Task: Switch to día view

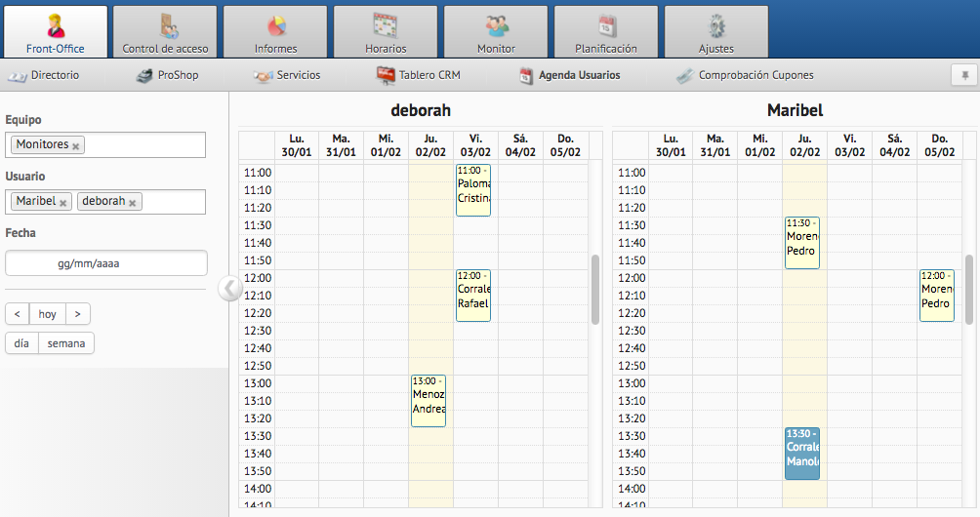Action: (x=21, y=343)
